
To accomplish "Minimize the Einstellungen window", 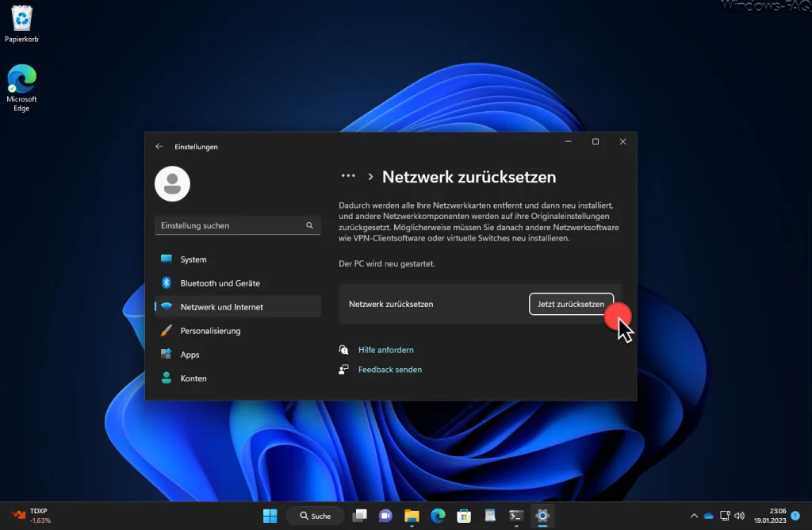I will pos(568,141).
